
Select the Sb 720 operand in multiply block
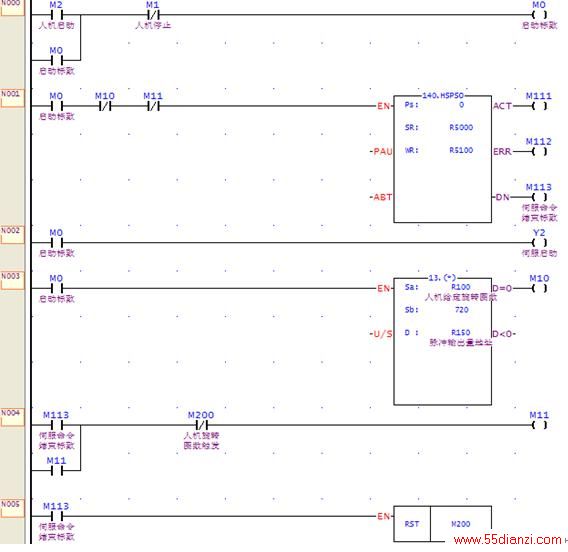pos(437,310)
